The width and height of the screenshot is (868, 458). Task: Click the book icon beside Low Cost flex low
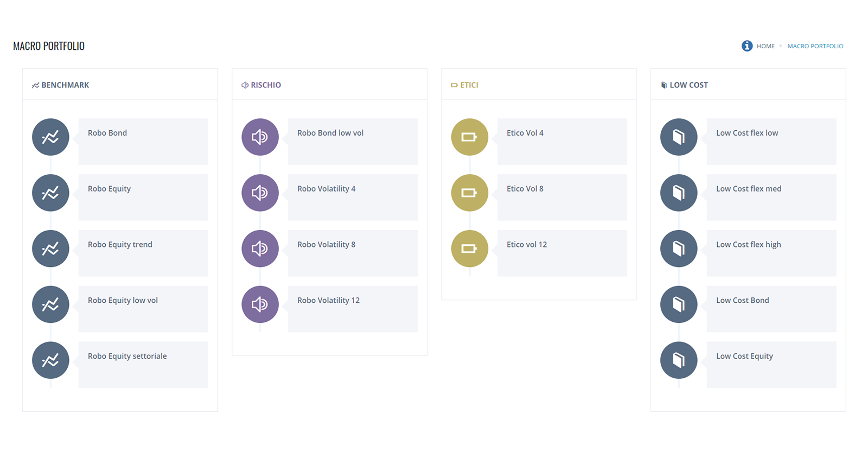click(x=679, y=137)
